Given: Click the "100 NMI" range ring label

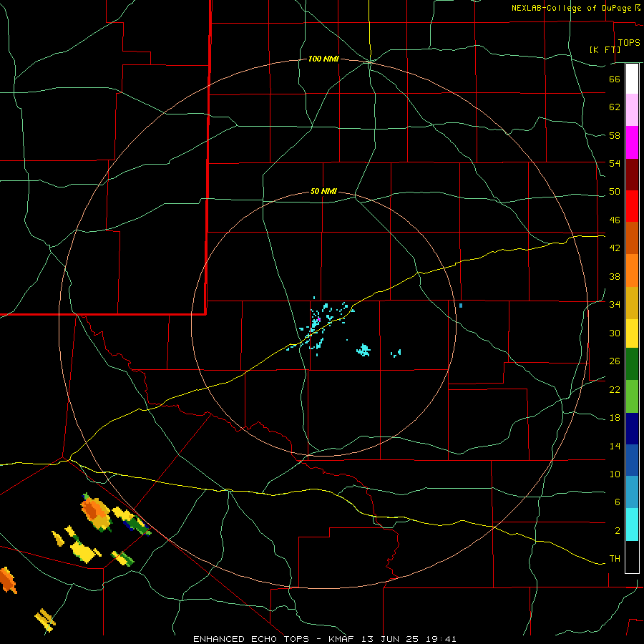Looking at the screenshot, I should 323,59.
